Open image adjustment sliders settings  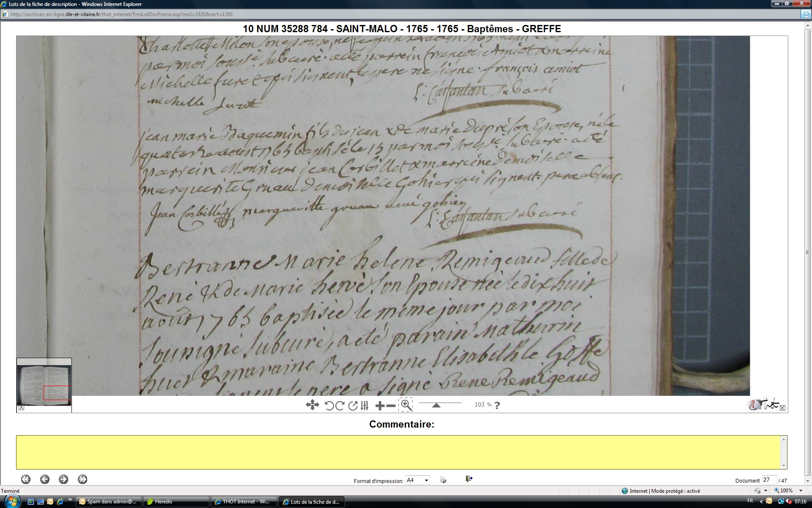coord(365,406)
